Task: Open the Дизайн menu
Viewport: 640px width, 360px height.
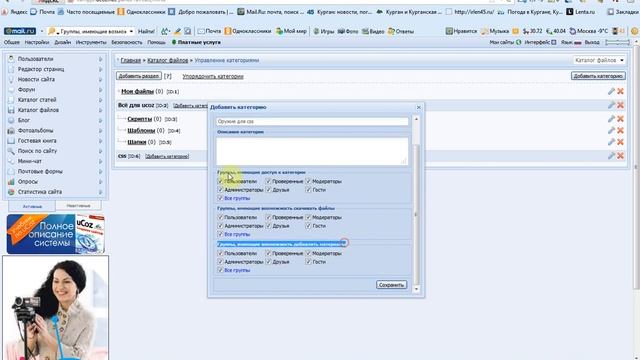Action: tap(62, 42)
